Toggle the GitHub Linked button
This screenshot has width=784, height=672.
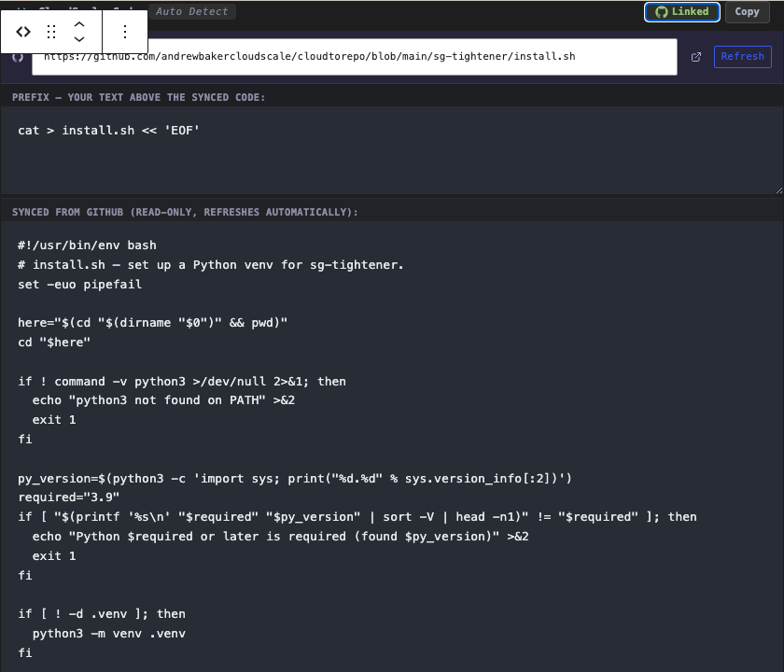pyautogui.click(x=682, y=11)
